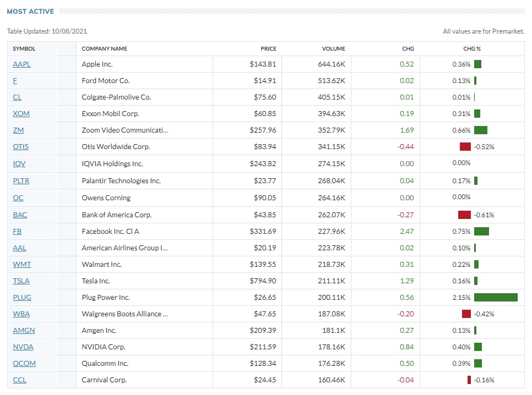Select the Exxon Mobil Corp. name cell
This screenshot has height=395, width=532.
pos(110,113)
